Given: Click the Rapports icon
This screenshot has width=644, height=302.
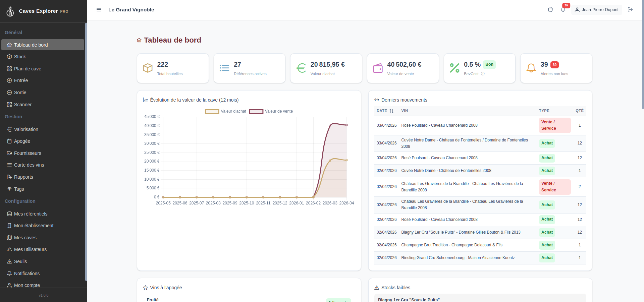Looking at the screenshot, I should [9, 177].
